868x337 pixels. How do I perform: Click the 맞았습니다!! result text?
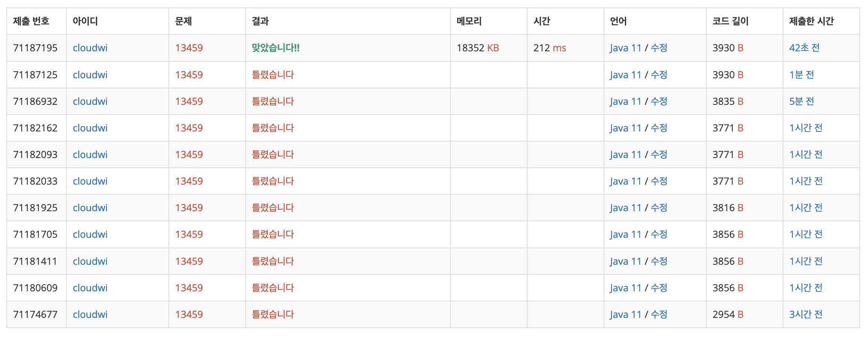276,48
